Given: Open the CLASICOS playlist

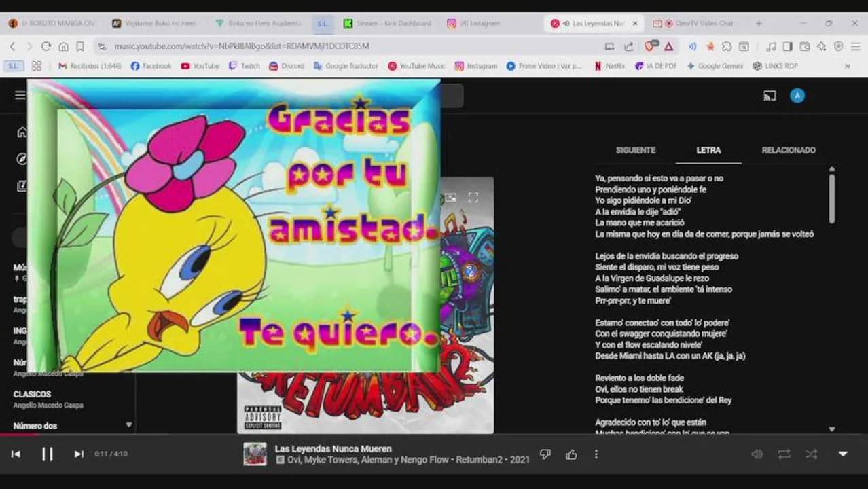Looking at the screenshot, I should 32,394.
